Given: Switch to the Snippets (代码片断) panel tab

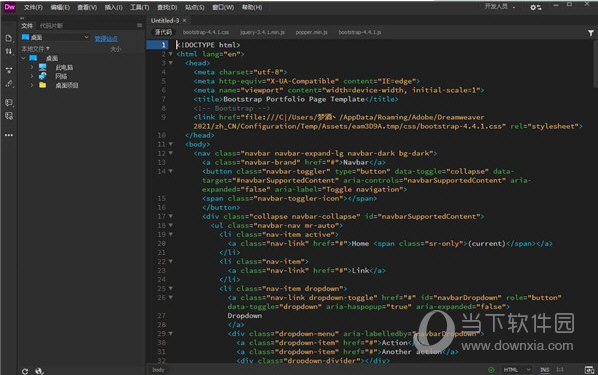Looking at the screenshot, I should point(51,26).
